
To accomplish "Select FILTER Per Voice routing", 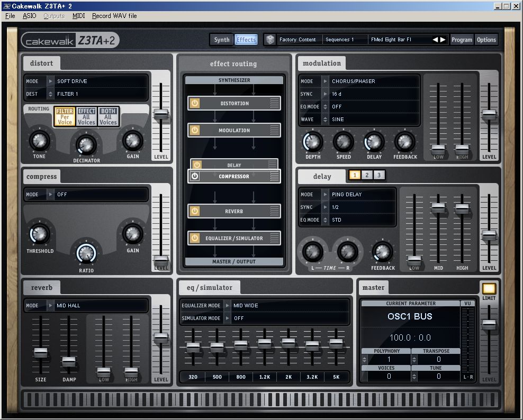I will tap(65, 117).
